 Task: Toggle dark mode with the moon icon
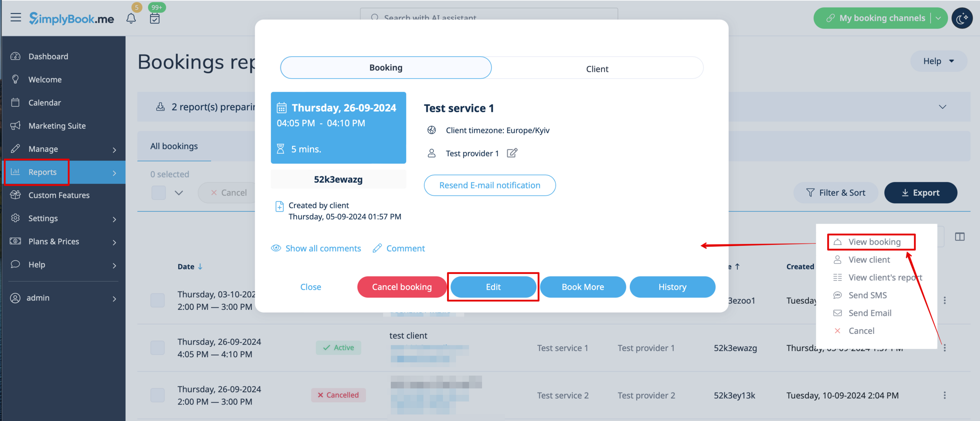point(962,18)
